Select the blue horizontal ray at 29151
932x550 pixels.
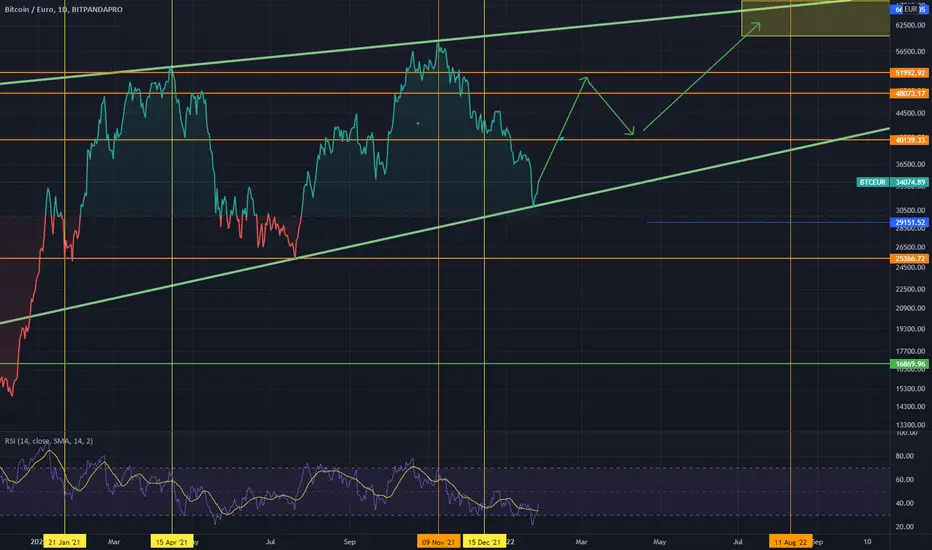(x=768, y=222)
